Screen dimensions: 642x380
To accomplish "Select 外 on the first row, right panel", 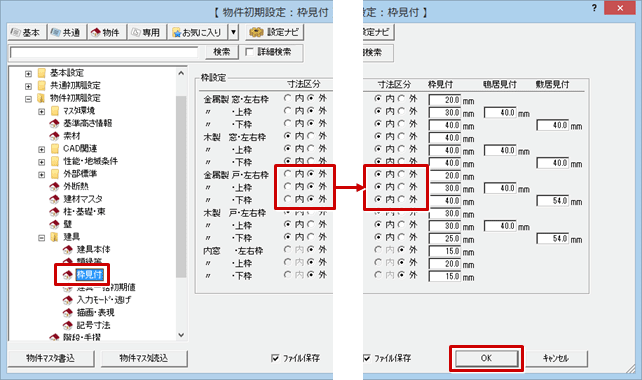I will (x=401, y=98).
